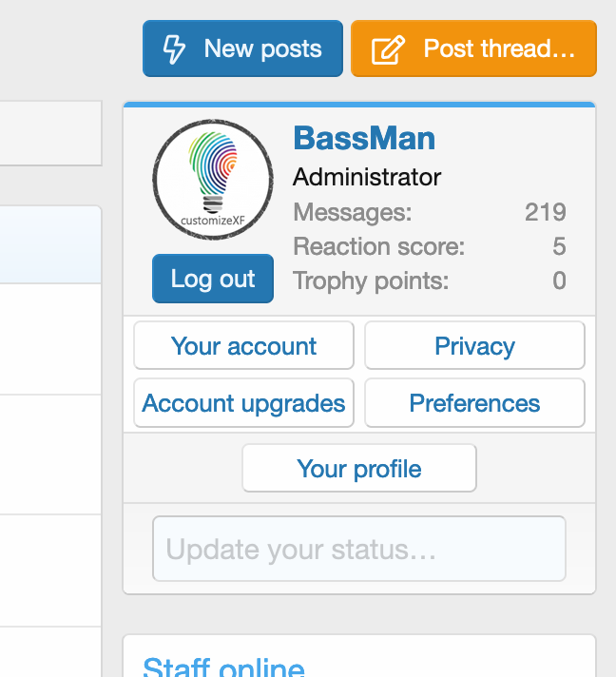Open the Your account page
The image size is (616, 677).
tap(243, 346)
